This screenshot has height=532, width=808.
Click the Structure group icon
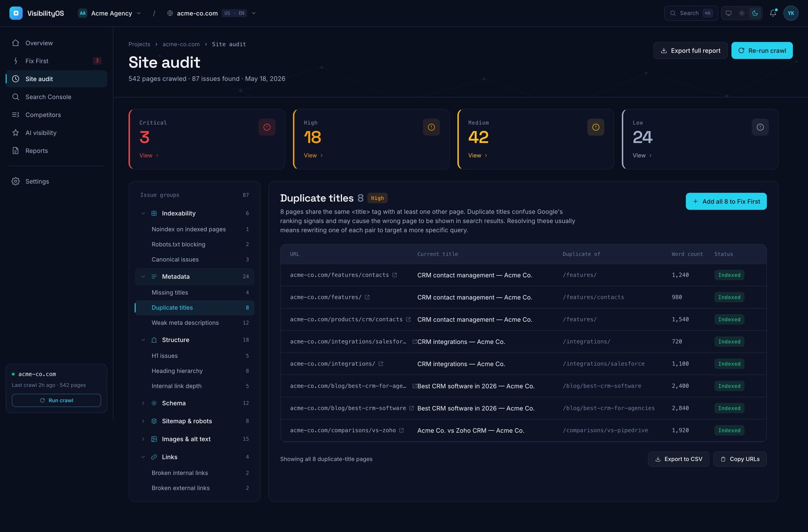[154, 340]
